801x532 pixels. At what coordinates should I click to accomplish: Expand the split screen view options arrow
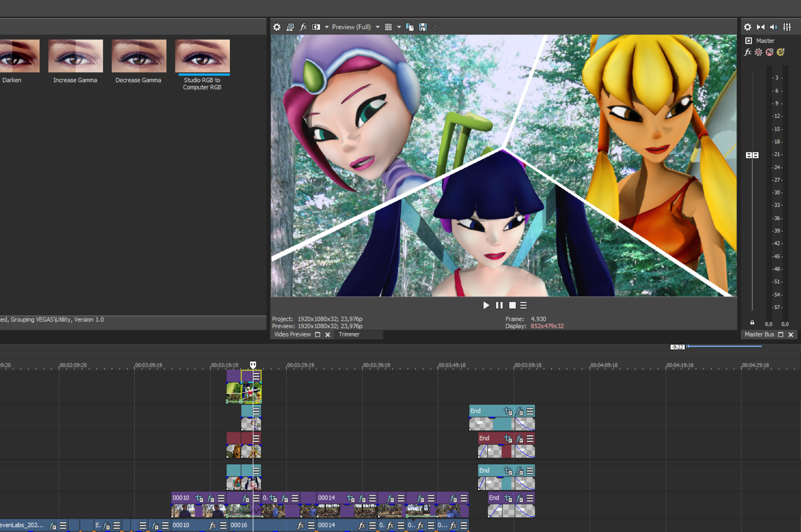(x=326, y=27)
